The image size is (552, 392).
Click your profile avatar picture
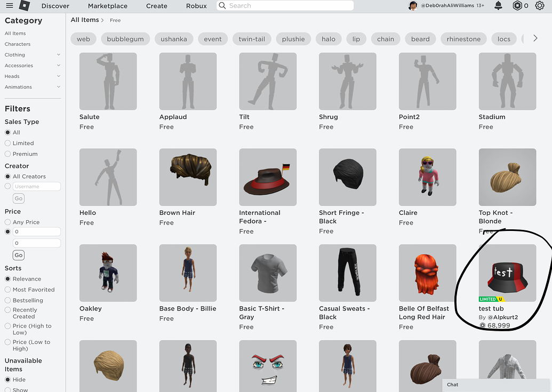(x=413, y=6)
